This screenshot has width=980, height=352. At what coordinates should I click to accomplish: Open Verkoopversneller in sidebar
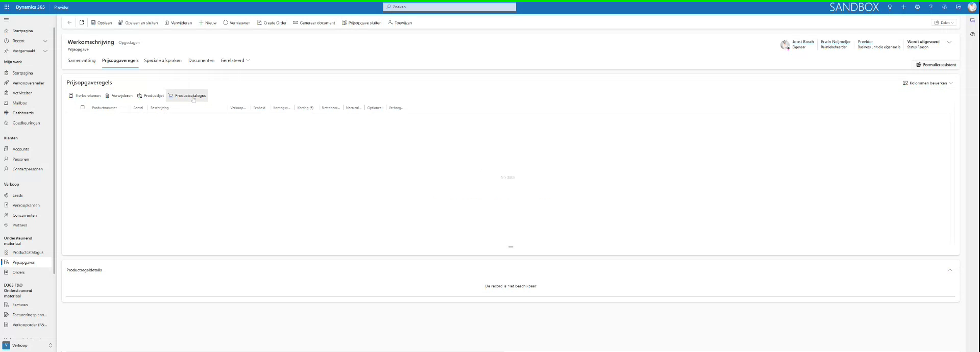pos(28,83)
